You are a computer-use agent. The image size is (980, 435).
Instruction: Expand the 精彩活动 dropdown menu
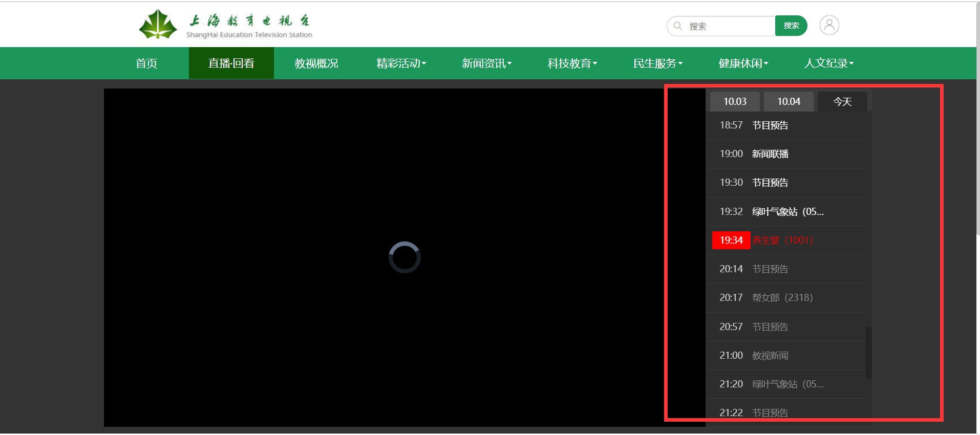click(401, 63)
